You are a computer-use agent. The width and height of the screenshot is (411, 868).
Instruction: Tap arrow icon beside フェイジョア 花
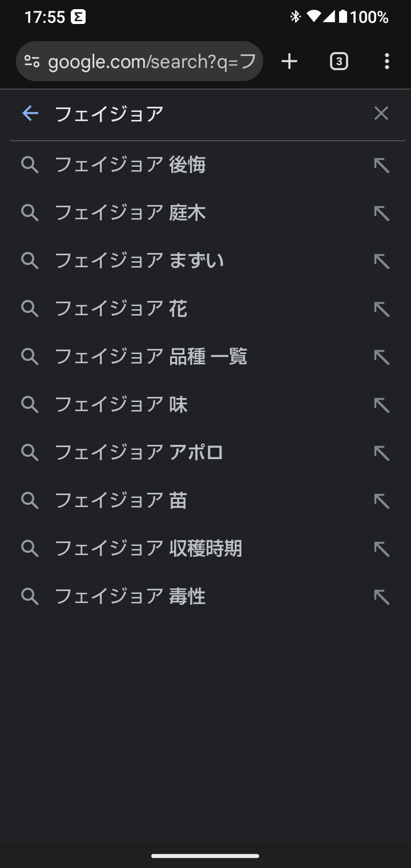point(381,310)
